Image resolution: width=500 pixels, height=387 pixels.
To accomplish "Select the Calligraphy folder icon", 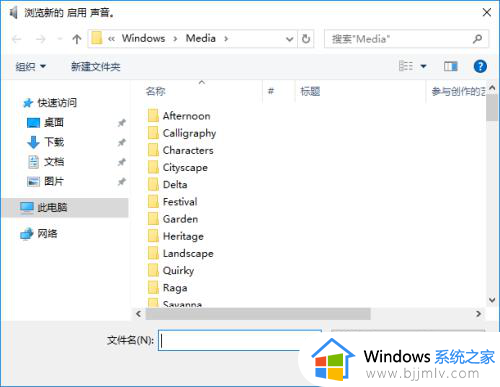I will click(153, 133).
